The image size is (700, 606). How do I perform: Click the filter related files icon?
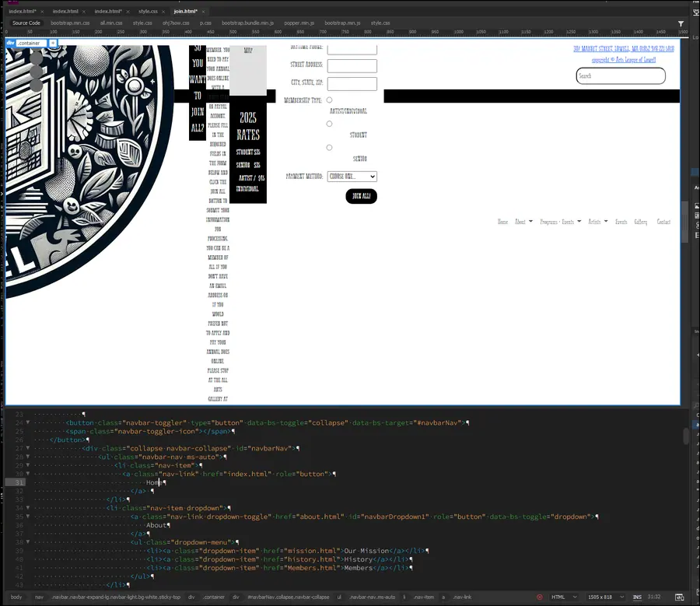(x=681, y=23)
